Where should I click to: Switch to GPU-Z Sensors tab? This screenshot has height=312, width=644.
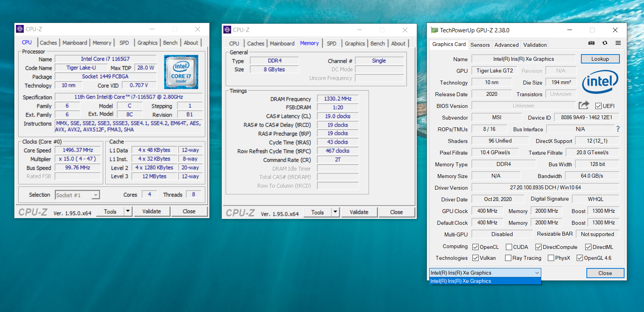pos(480,45)
